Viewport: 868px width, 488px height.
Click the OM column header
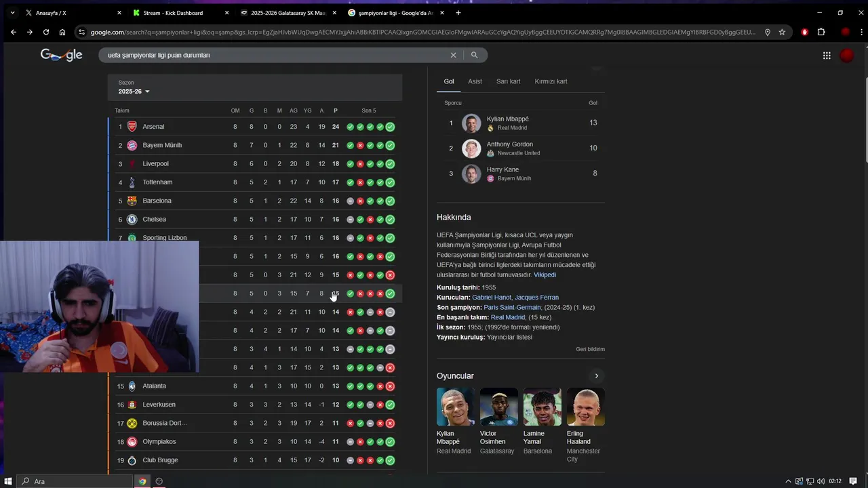[x=235, y=110]
